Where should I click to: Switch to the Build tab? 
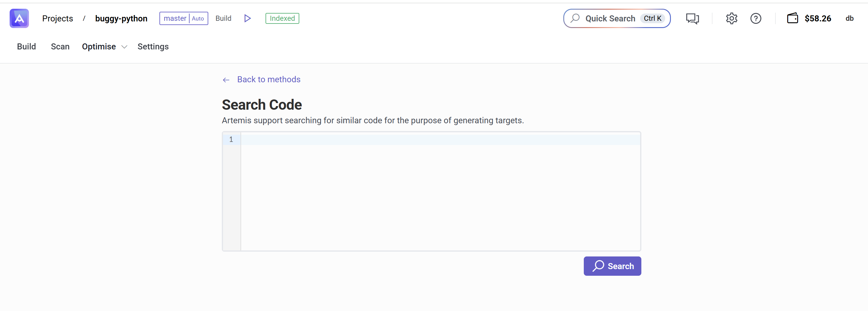coord(26,46)
